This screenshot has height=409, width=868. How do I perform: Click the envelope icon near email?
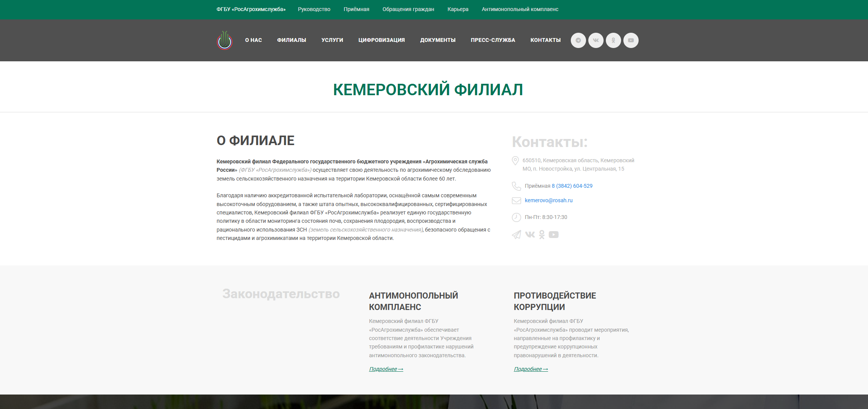point(516,201)
